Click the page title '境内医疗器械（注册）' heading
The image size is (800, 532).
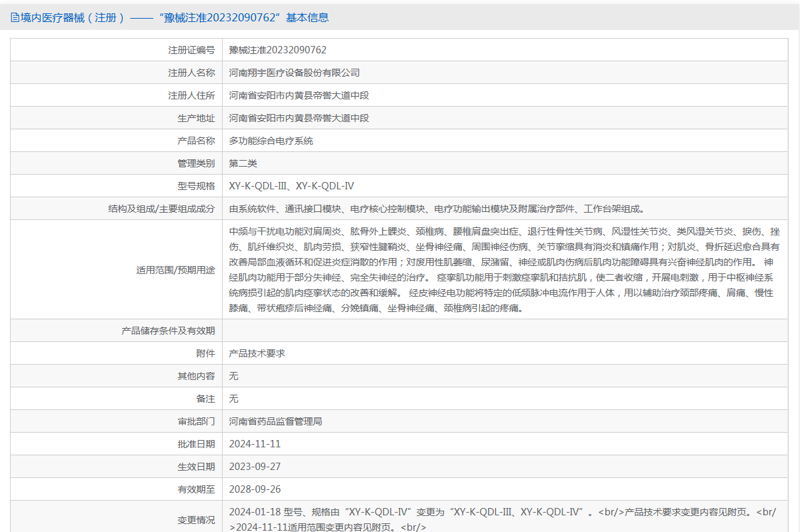pyautogui.click(x=73, y=18)
